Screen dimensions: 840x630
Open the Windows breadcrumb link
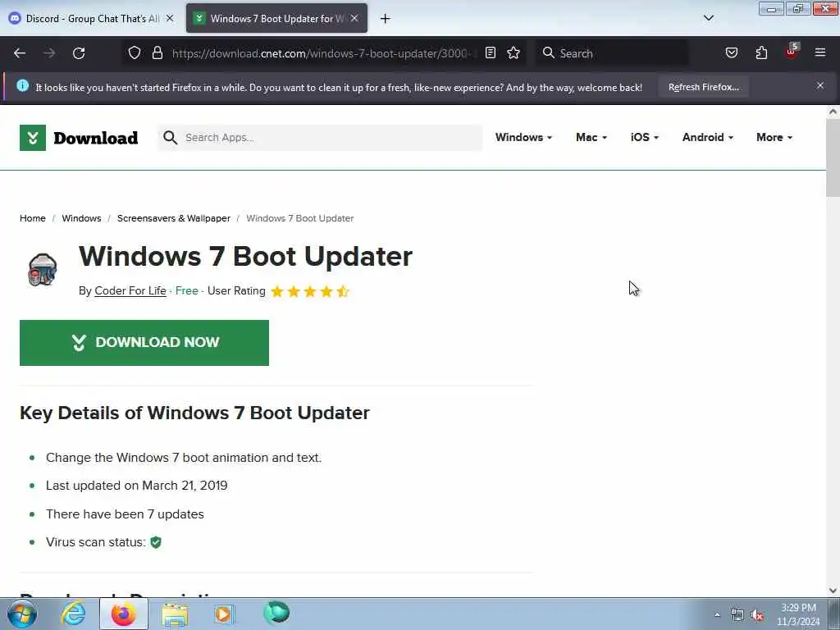tap(81, 218)
